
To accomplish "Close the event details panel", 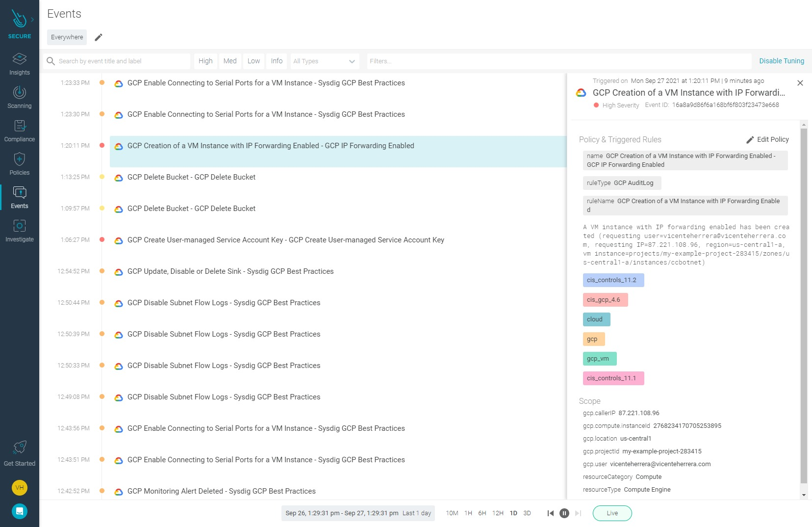I will [800, 83].
